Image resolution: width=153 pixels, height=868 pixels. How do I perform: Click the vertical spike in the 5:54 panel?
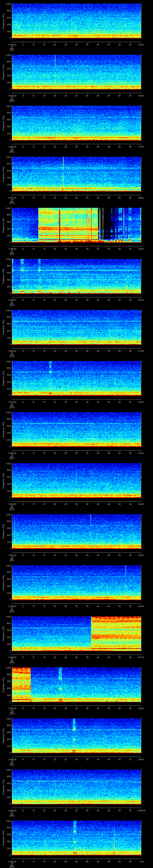click(91, 526)
